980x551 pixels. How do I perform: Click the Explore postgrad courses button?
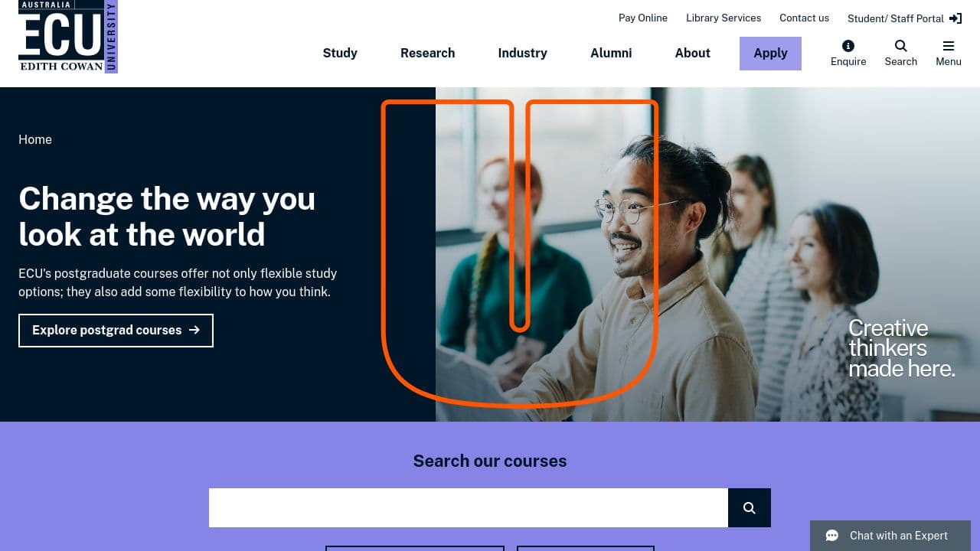[x=116, y=330]
